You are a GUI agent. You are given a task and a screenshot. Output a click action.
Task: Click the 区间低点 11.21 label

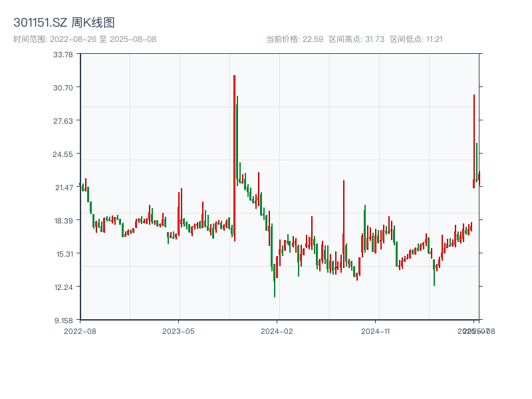pyautogui.click(x=416, y=39)
